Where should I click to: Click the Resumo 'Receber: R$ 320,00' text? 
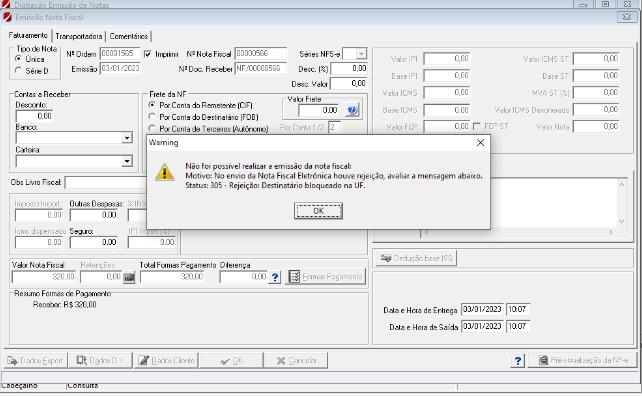click(65, 305)
